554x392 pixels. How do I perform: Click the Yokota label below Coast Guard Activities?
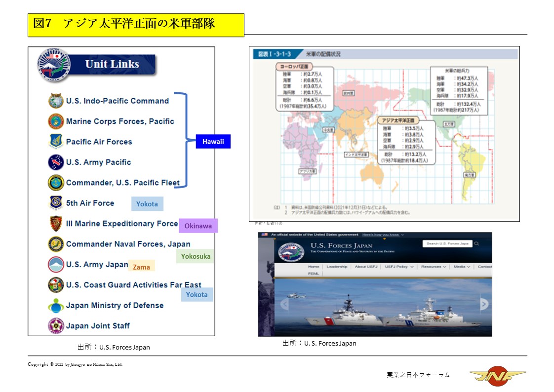pos(197,295)
